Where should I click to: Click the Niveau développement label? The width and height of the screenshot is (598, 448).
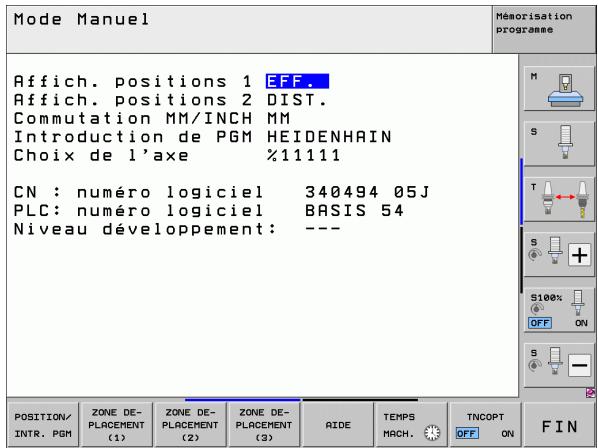[145, 229]
